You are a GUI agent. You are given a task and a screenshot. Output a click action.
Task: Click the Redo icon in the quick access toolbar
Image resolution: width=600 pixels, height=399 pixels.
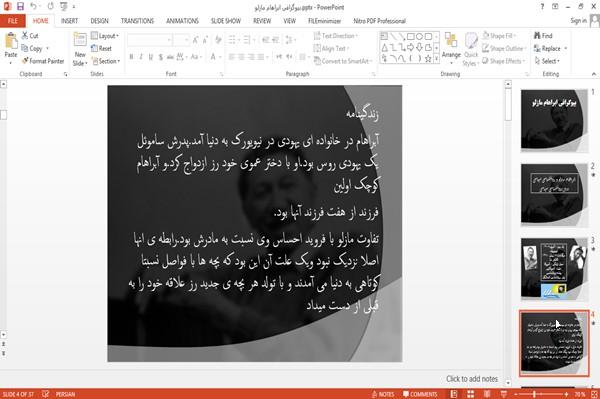pyautogui.click(x=51, y=7)
